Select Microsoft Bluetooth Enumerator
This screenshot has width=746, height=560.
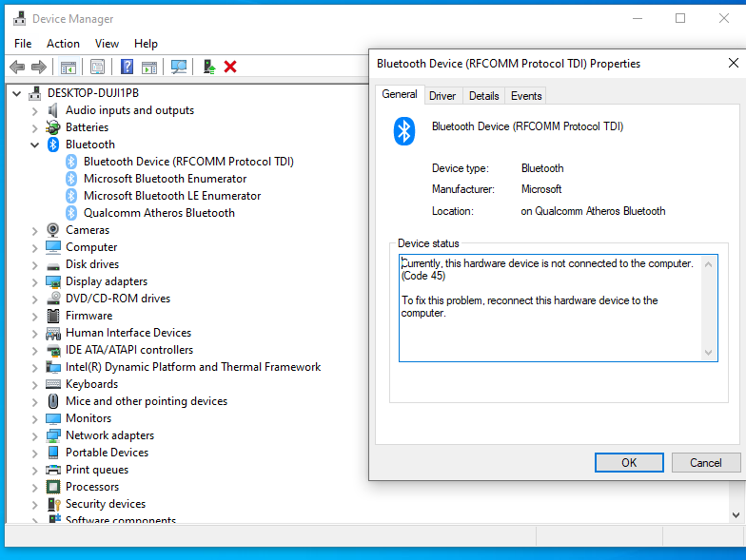click(x=166, y=179)
